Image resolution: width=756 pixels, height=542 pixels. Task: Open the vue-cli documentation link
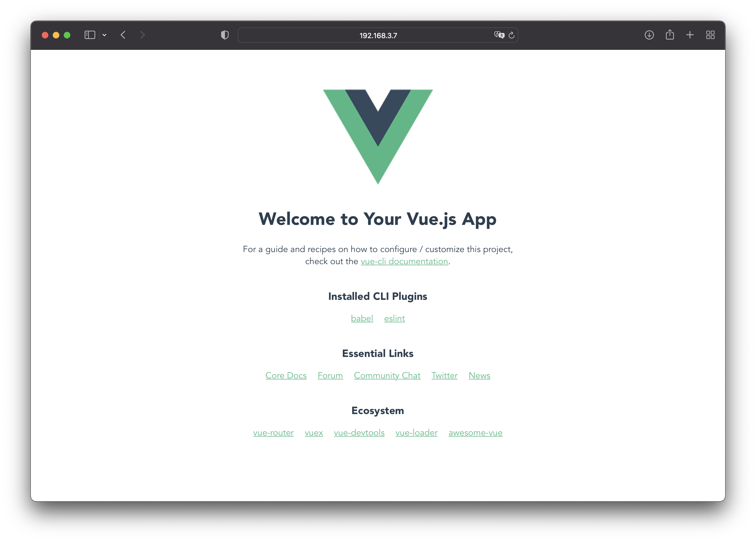point(404,261)
